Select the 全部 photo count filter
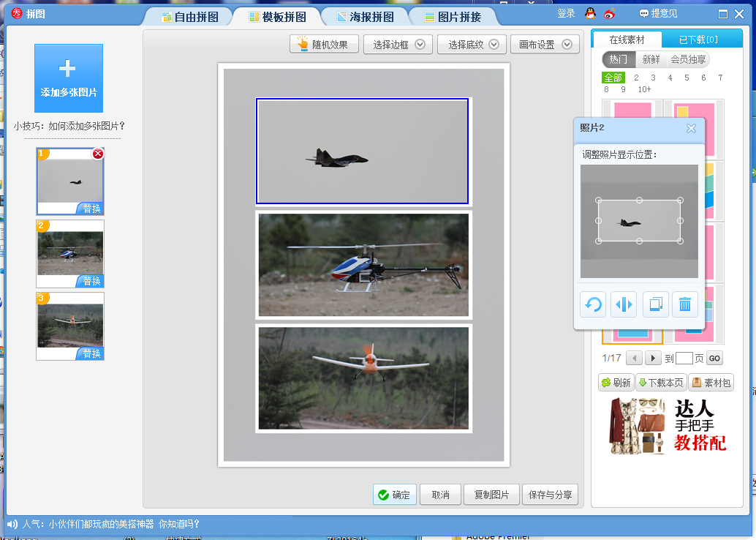 (613, 78)
